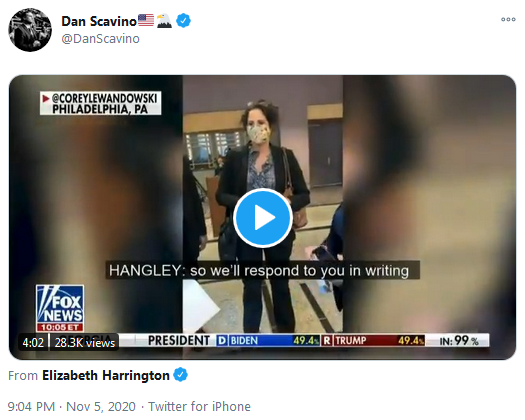Click the Biden 49.4% ticker segment
The image size is (525, 420).
pyautogui.click(x=268, y=341)
